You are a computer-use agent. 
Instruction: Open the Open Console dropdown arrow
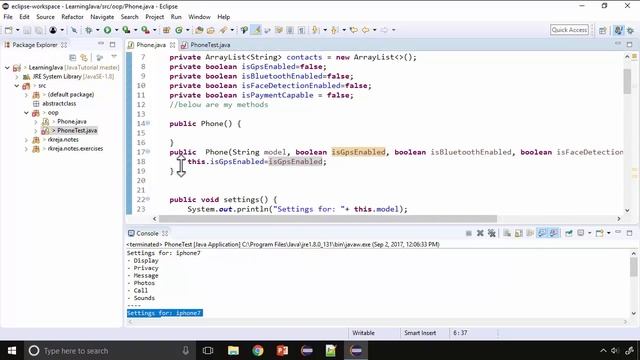609,233
